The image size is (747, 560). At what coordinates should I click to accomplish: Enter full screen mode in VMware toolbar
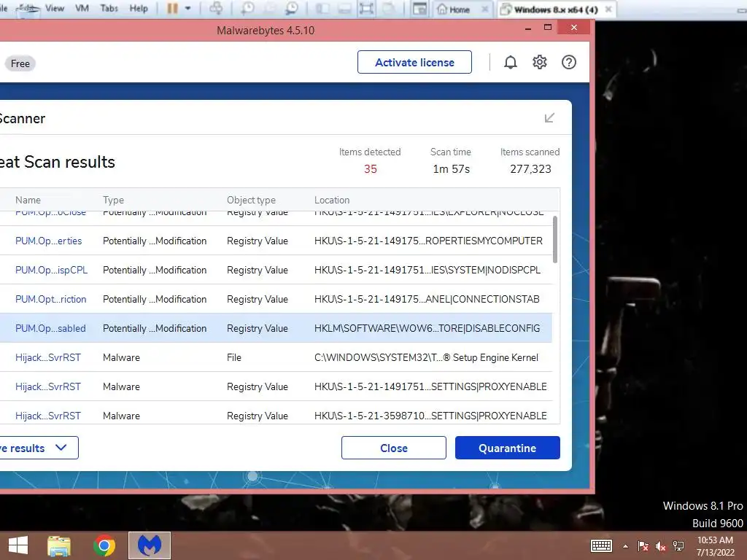click(x=366, y=9)
